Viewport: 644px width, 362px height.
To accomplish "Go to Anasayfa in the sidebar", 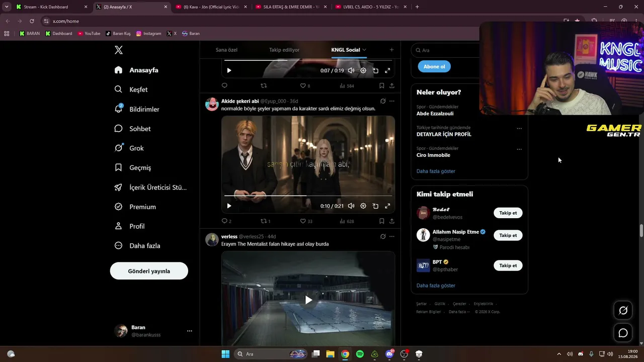I will pos(136,70).
